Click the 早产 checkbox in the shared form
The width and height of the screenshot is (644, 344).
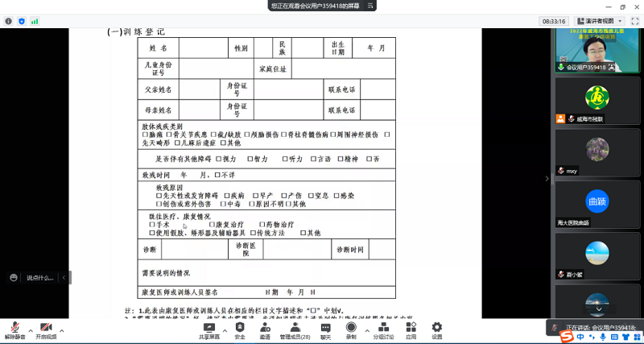(255, 196)
